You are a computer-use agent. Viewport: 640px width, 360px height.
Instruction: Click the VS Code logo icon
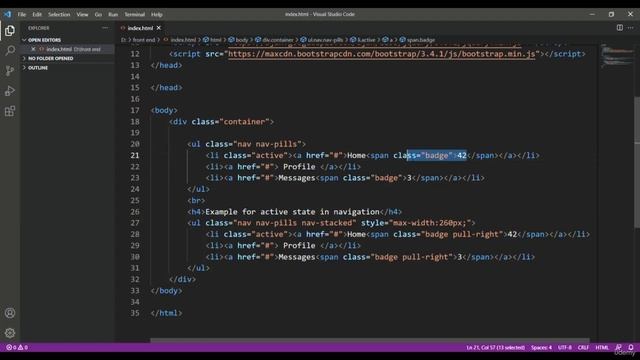7,14
